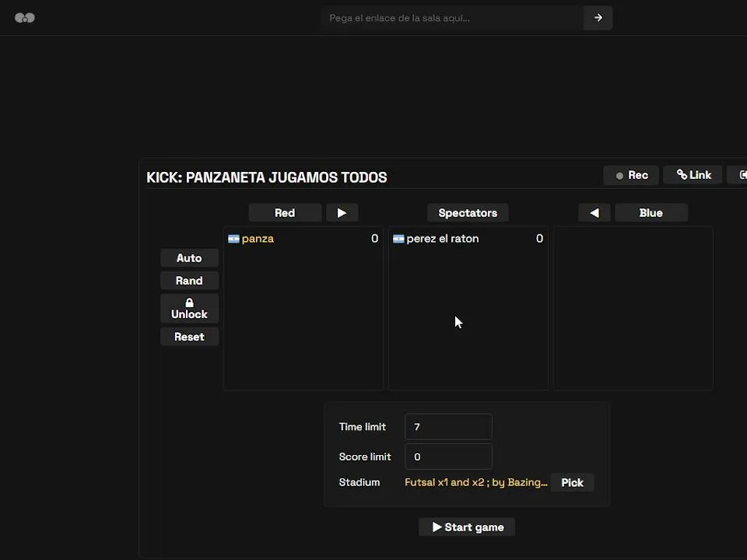This screenshot has width=747, height=560.
Task: Click the Auto team assign button
Action: point(190,258)
